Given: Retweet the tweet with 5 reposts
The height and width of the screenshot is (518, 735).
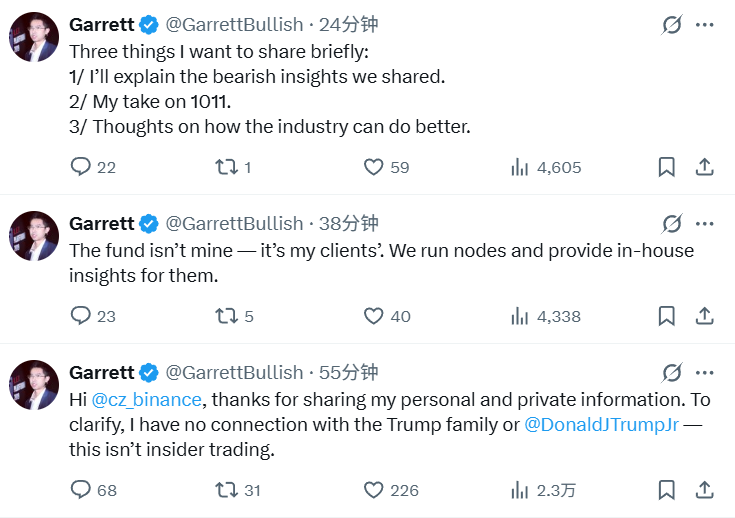Looking at the screenshot, I should [x=226, y=316].
